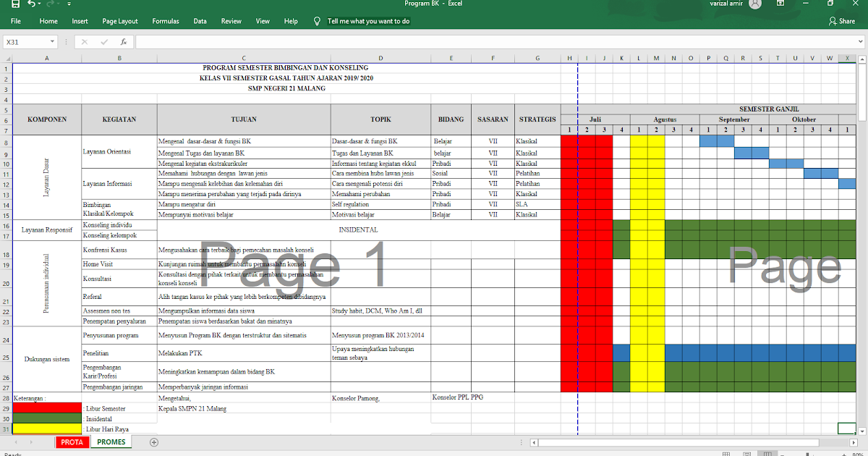
Task: Open the Help tab
Action: pos(291,21)
